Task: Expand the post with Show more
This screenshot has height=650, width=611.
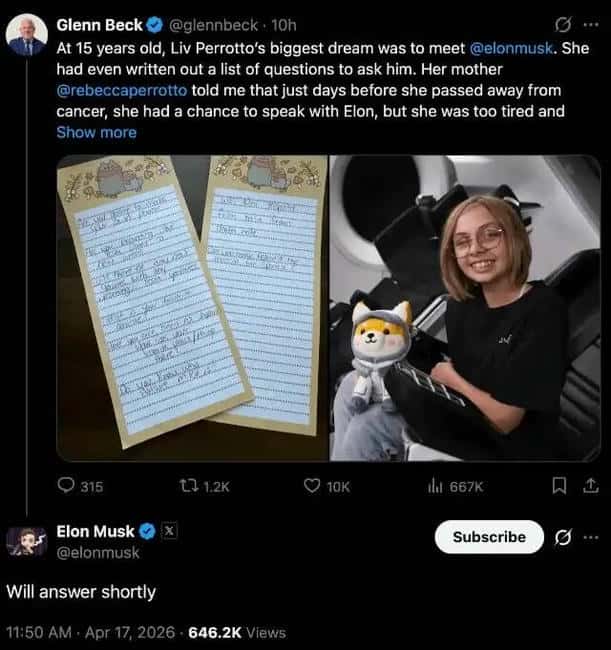Action: 96,132
